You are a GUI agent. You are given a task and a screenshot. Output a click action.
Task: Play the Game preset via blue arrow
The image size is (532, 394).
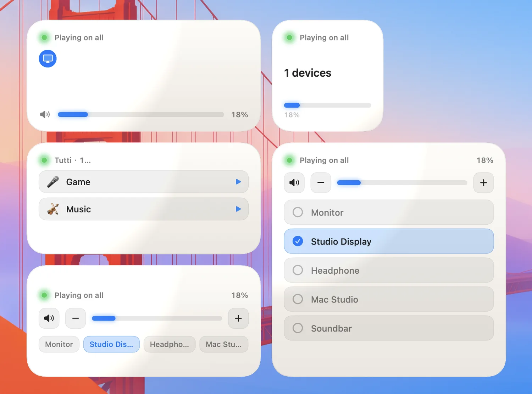[x=238, y=182]
